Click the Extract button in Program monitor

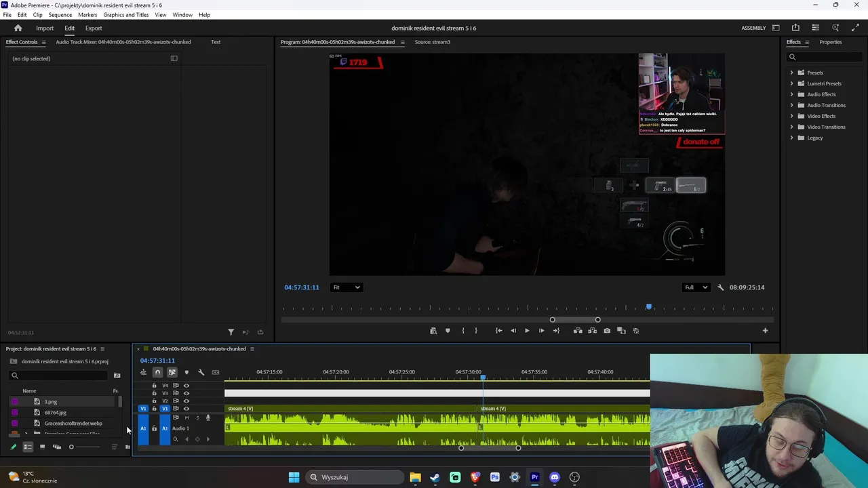(592, 331)
